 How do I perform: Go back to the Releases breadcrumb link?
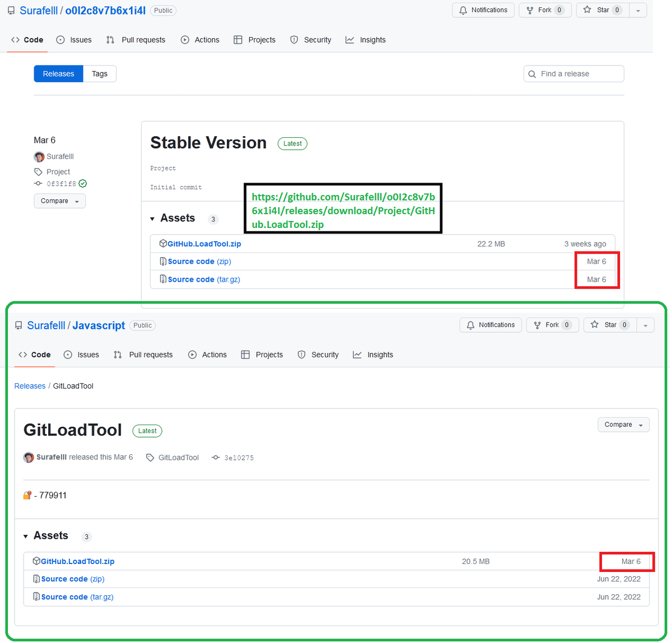tap(30, 386)
